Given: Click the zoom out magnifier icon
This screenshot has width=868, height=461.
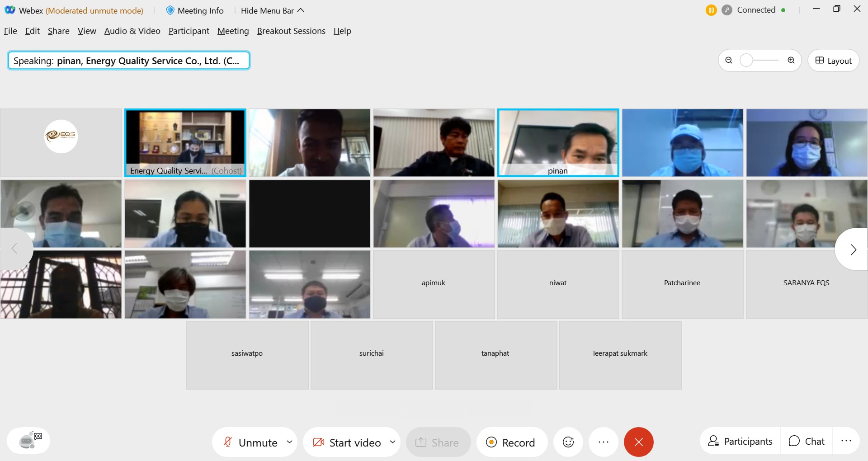Looking at the screenshot, I should coord(729,61).
